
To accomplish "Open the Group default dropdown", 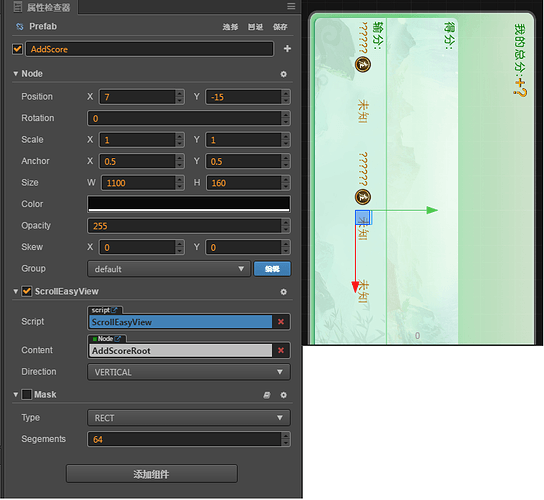I will [169, 269].
